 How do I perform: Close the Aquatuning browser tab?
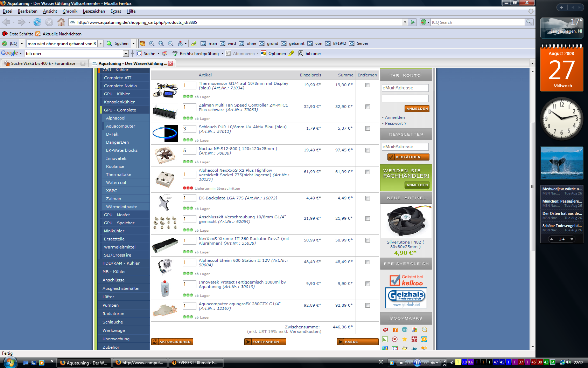170,63
